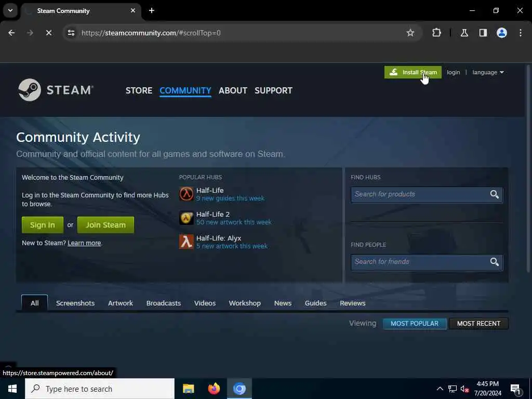Show hidden system tray icons
Image resolution: width=532 pixels, height=399 pixels.
click(x=440, y=389)
